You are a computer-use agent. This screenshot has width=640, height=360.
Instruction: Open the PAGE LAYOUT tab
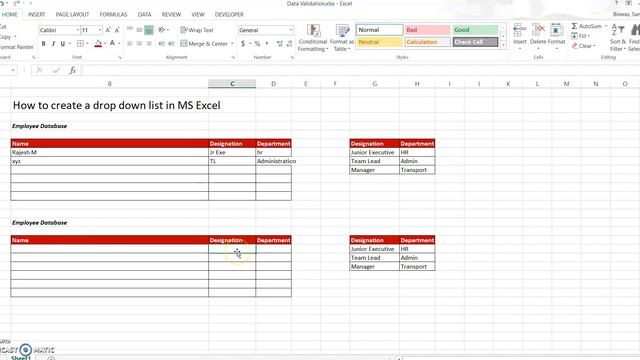point(72,14)
